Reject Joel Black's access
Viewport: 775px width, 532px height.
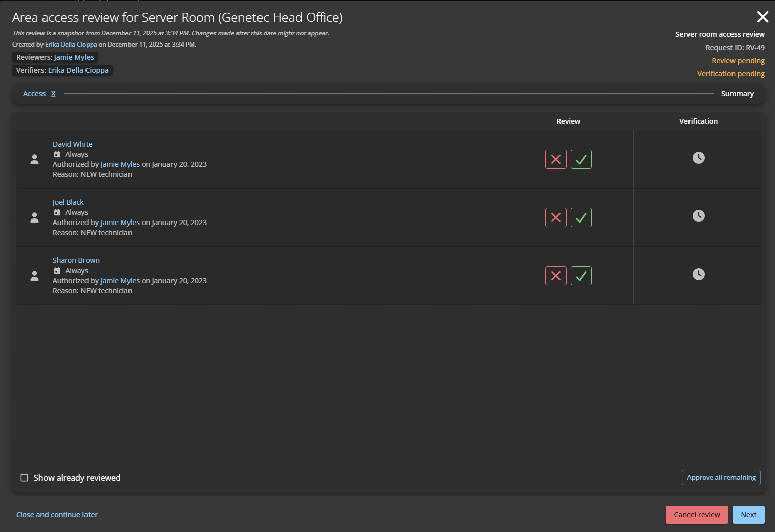(x=555, y=217)
